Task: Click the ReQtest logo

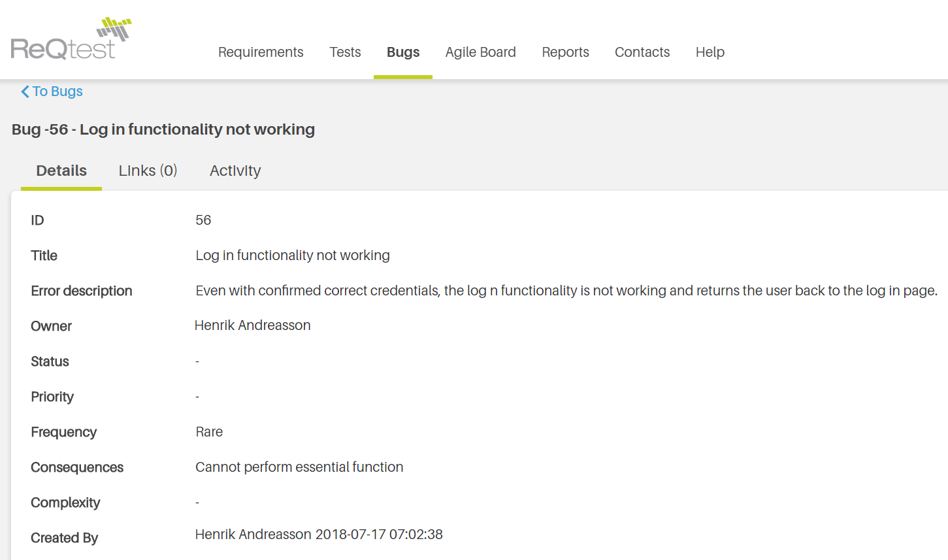Action: click(71, 39)
